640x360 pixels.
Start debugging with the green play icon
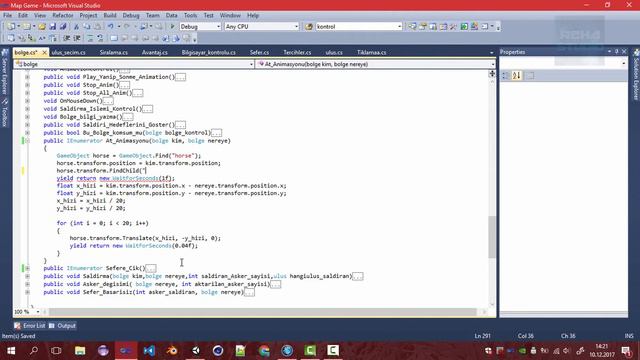(x=172, y=27)
